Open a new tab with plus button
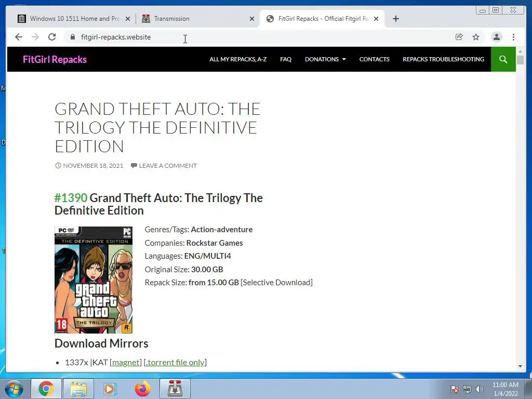Screen dimensions: 532x399 click(x=395, y=19)
